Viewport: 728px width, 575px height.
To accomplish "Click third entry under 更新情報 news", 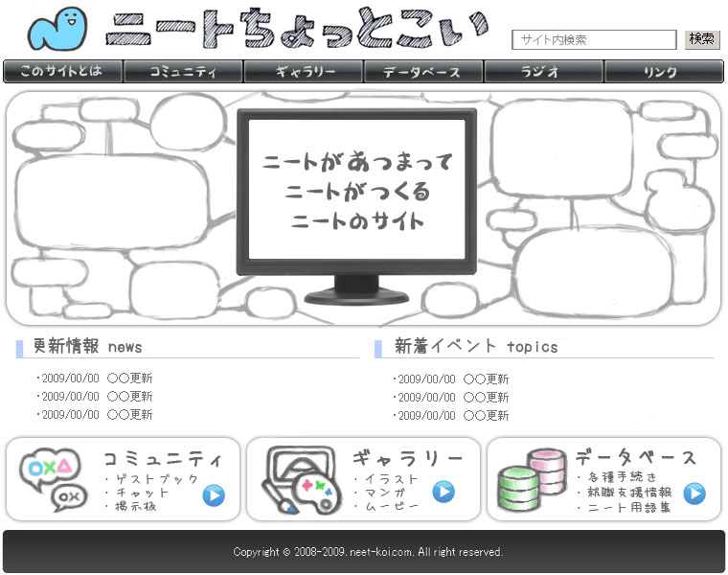I will tap(95, 414).
